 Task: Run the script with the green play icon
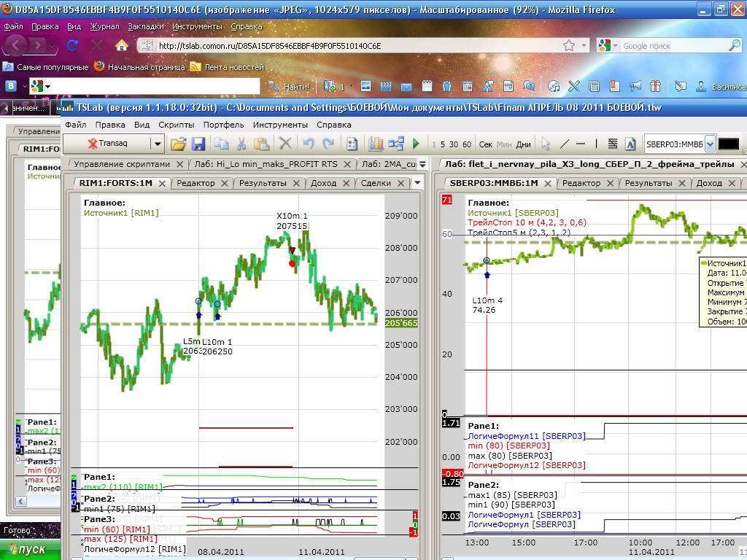click(416, 144)
